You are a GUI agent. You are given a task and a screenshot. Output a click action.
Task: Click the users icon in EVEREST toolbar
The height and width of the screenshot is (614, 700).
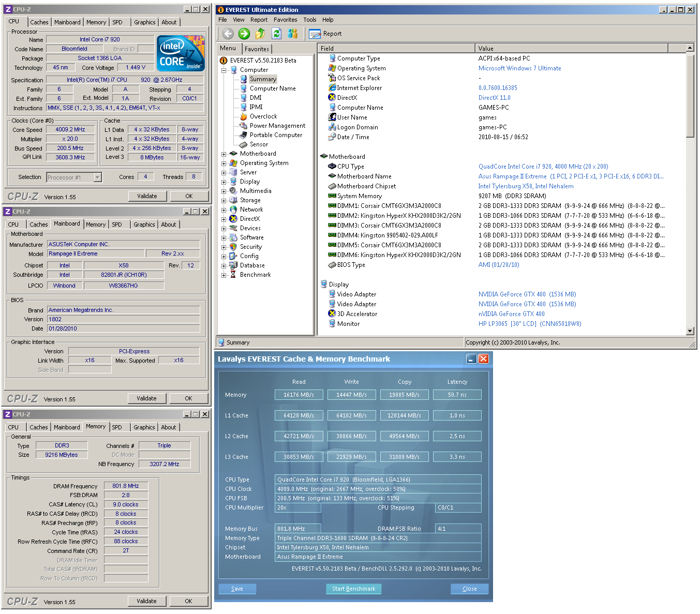(x=293, y=34)
